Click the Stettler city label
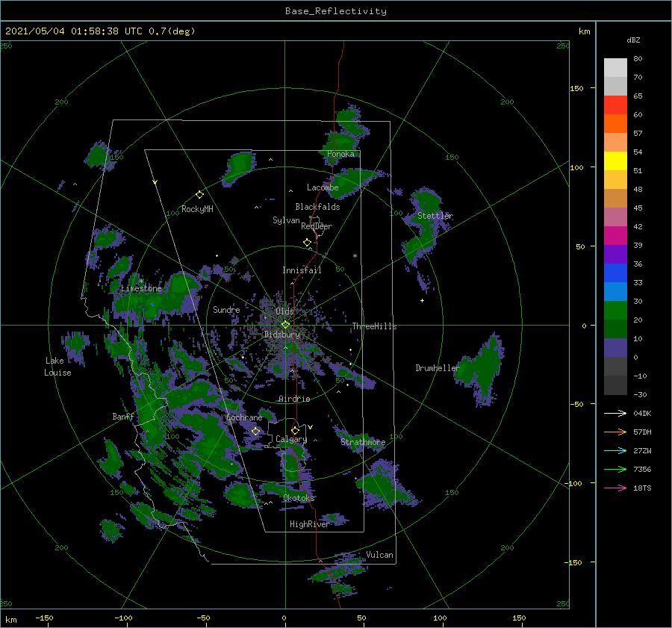This screenshot has width=672, height=628. tap(435, 216)
